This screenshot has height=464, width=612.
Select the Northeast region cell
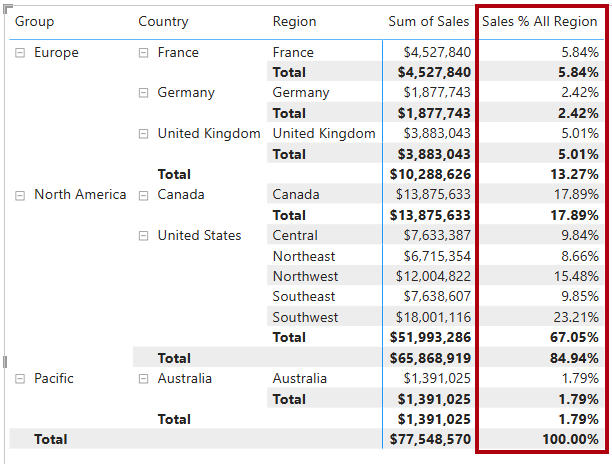[x=304, y=256]
